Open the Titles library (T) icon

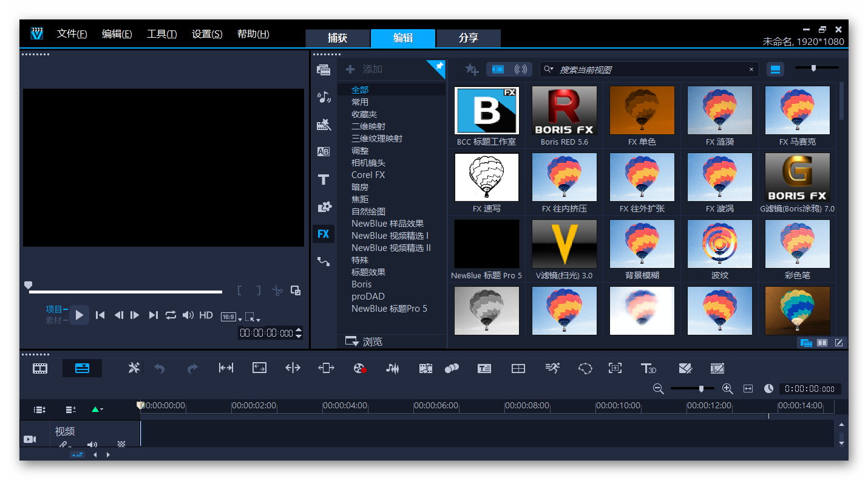click(324, 179)
